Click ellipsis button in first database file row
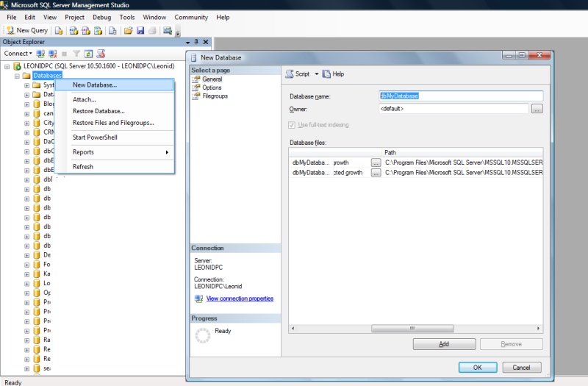 [x=376, y=162]
